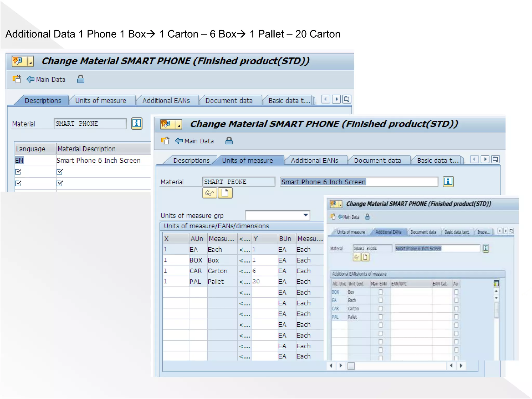
Task: Click the create document icon in Units of measure window
Action: [x=225, y=193]
